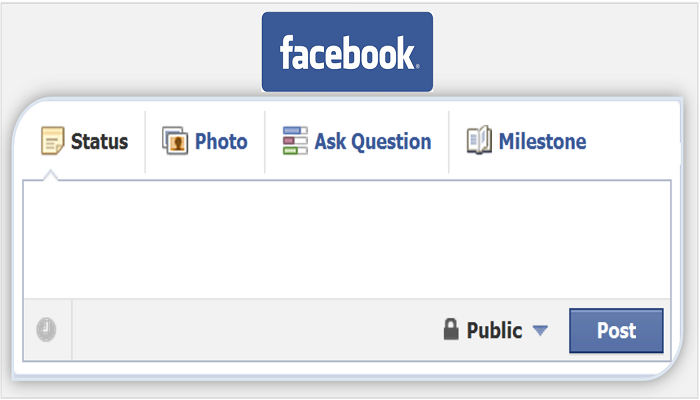The width and height of the screenshot is (700, 400).
Task: Click the gray clock schedule icon
Action: [46, 330]
